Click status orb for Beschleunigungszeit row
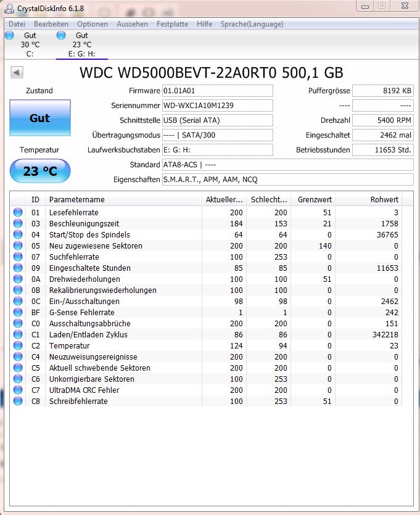Image resolution: width=420 pixels, height=515 pixels. 18,223
